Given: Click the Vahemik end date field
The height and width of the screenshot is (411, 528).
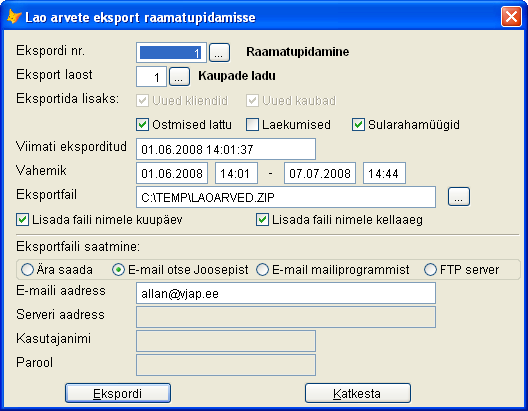Looking at the screenshot, I should tap(320, 173).
